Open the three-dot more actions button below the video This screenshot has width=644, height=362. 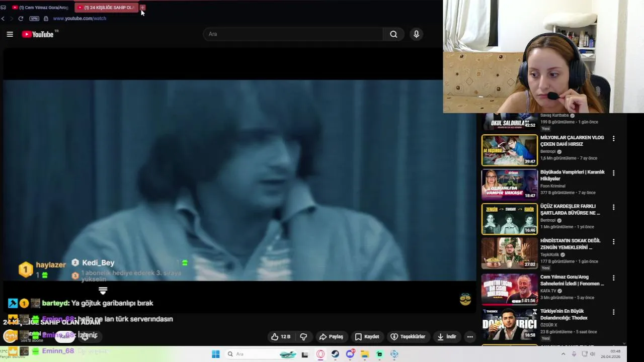pyautogui.click(x=470, y=337)
